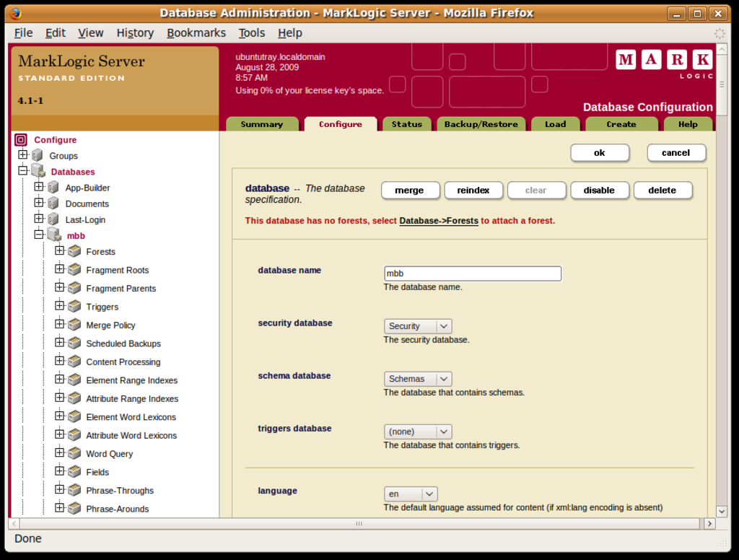Open the triggers database dropdown
Screen dimensions: 739x560
pos(418,432)
